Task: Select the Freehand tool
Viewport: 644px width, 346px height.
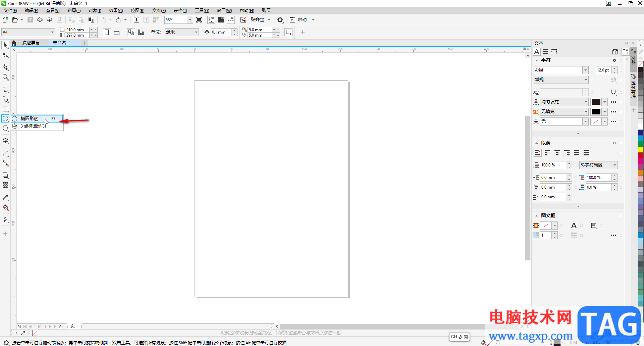Action: 5,90
